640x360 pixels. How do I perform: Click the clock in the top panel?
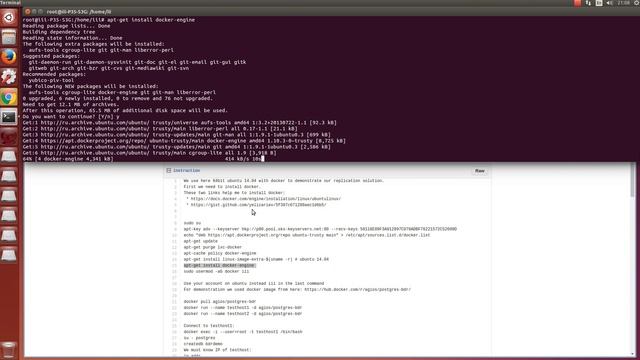pos(623,3)
